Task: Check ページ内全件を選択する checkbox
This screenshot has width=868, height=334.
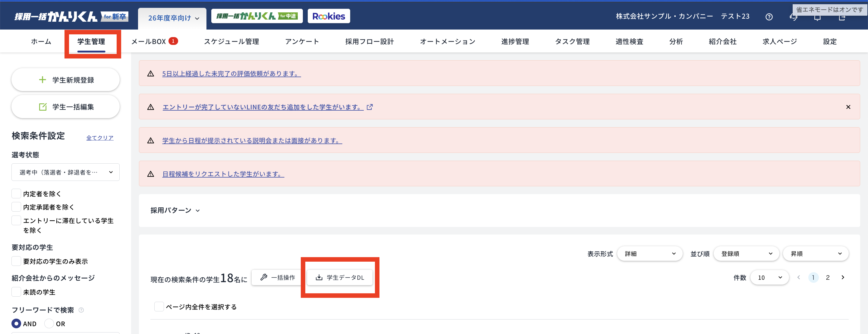Action: [x=159, y=306]
